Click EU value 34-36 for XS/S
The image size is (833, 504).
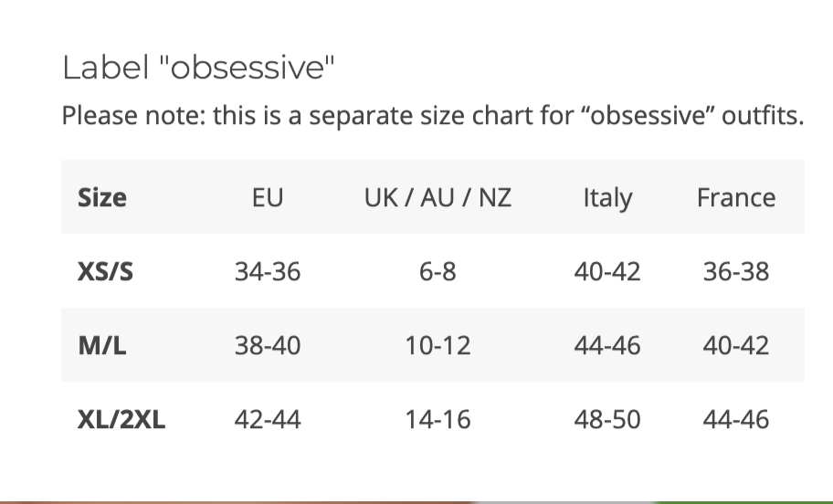(268, 271)
